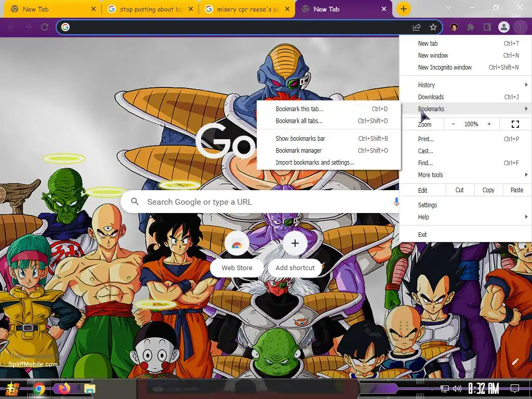Click the Start button on taskbar
Viewport: 532px width, 399px height.
tap(12, 389)
